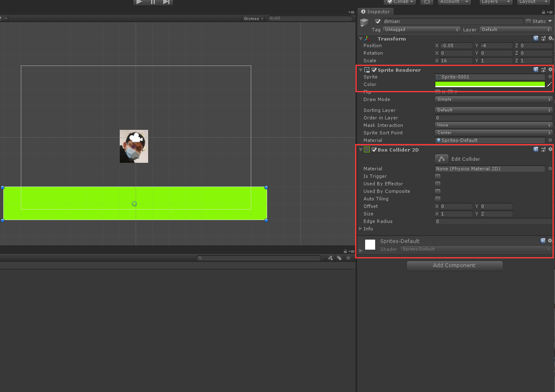Click the GameObject cube icon selector
This screenshot has height=392, width=555.
pos(364,22)
